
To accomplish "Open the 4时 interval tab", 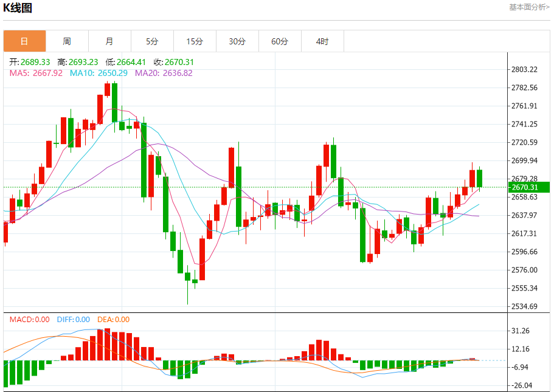I will coord(322,41).
